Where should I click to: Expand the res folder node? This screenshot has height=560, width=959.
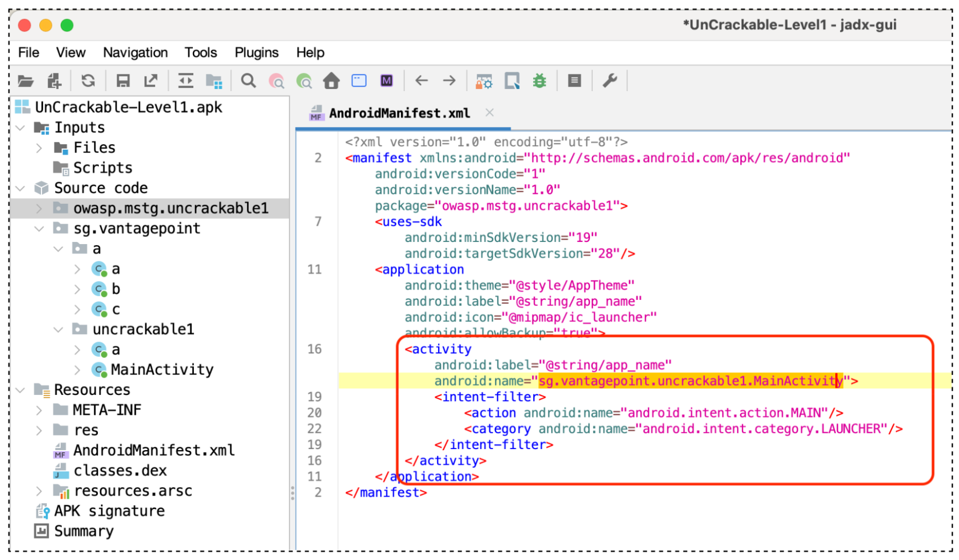pos(39,431)
